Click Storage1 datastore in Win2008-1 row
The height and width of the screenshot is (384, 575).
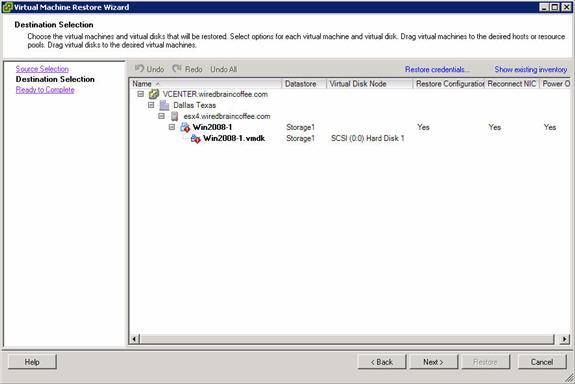[x=300, y=127]
